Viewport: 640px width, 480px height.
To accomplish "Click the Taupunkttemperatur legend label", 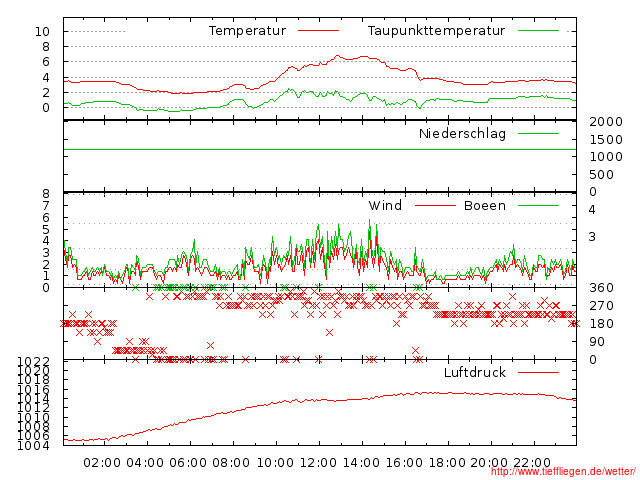I will tap(436, 31).
